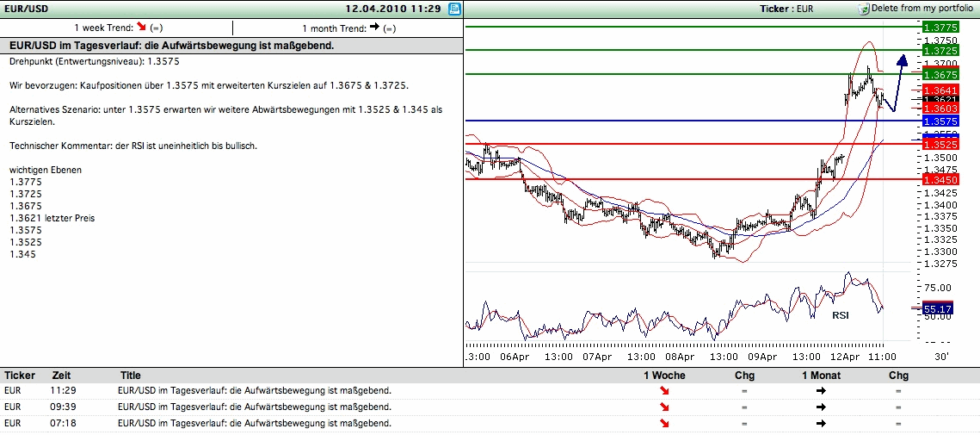The height and width of the screenshot is (435, 980).
Task: Click the green 1.3775 chart price label
Action: [x=940, y=27]
